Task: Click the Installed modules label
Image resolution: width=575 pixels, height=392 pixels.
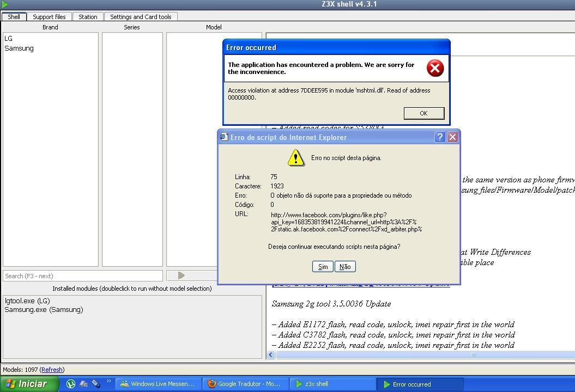Action: tap(132, 289)
